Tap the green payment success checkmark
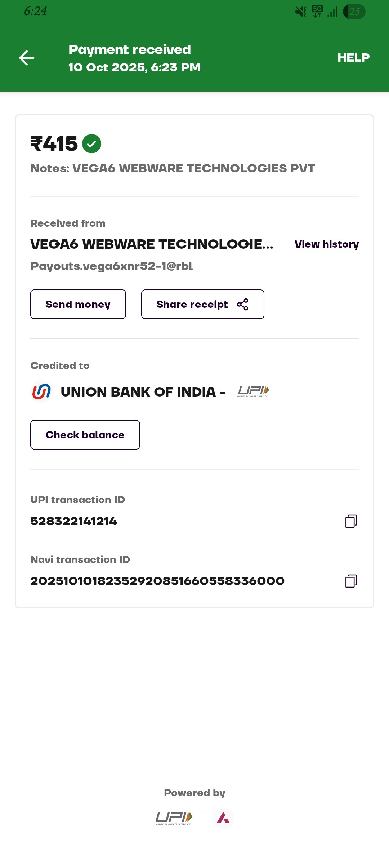 [91, 144]
